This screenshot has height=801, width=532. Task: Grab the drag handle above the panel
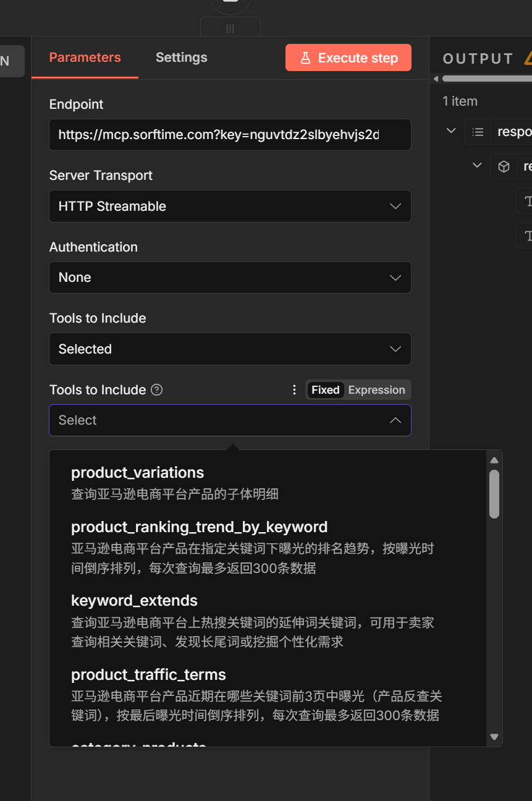(x=230, y=28)
